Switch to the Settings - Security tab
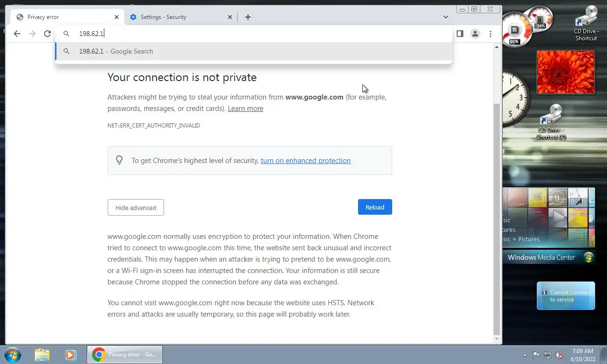The height and width of the screenshot is (364, 607). 181,17
